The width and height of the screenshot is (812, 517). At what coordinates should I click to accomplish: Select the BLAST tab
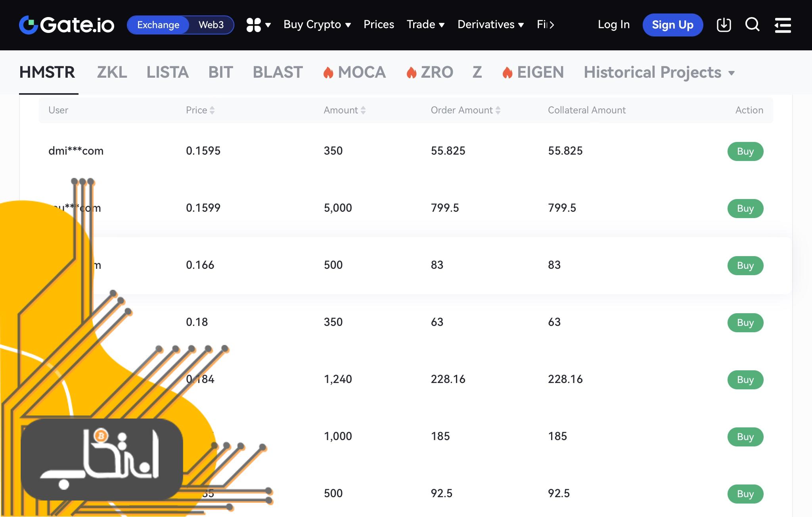[277, 72]
